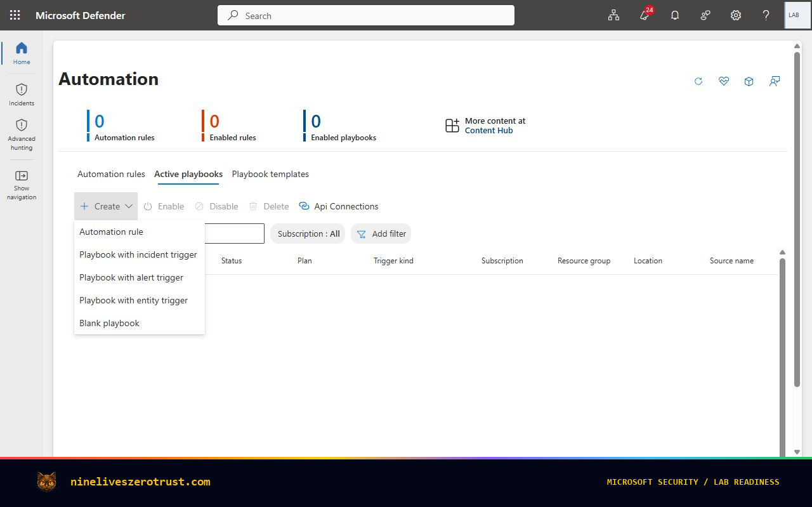Viewport: 812px width, 507px height.
Task: Click the plain bell alerts icon
Action: click(675, 15)
